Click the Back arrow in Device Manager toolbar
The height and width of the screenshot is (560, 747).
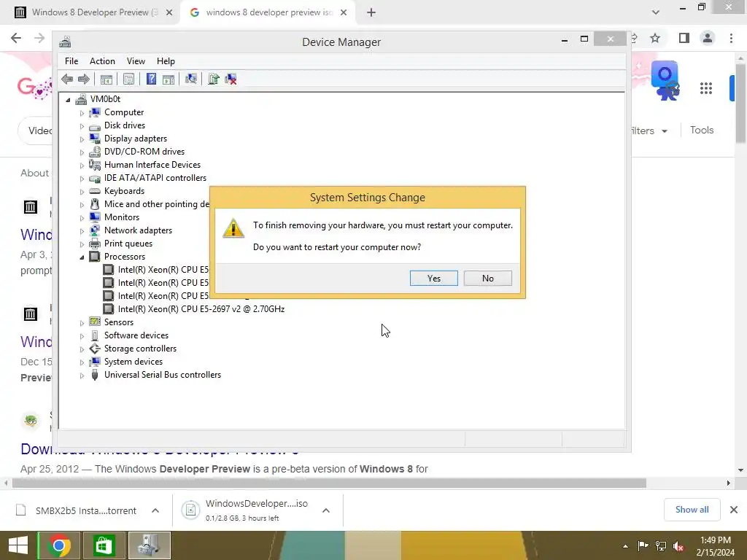point(67,79)
